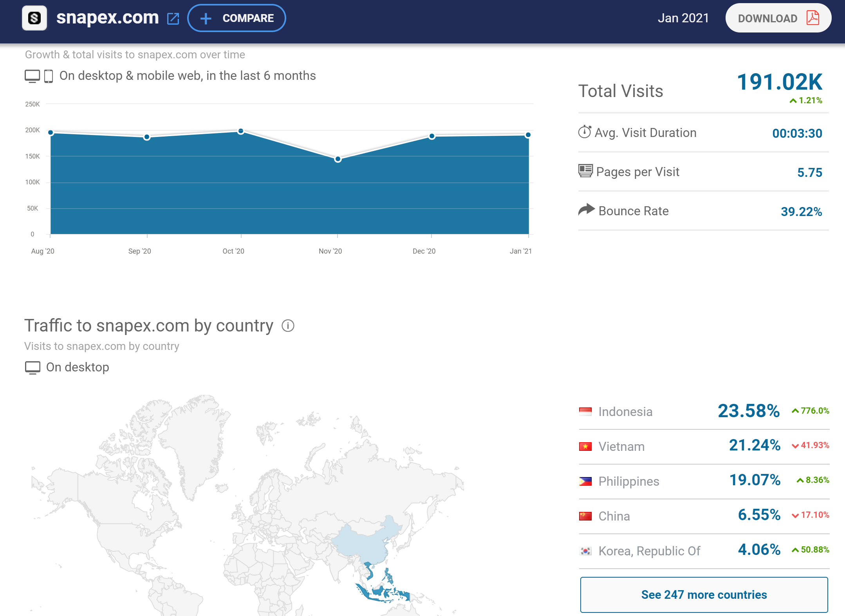Click info icon next to traffic by country
845x616 pixels.
pyautogui.click(x=288, y=326)
